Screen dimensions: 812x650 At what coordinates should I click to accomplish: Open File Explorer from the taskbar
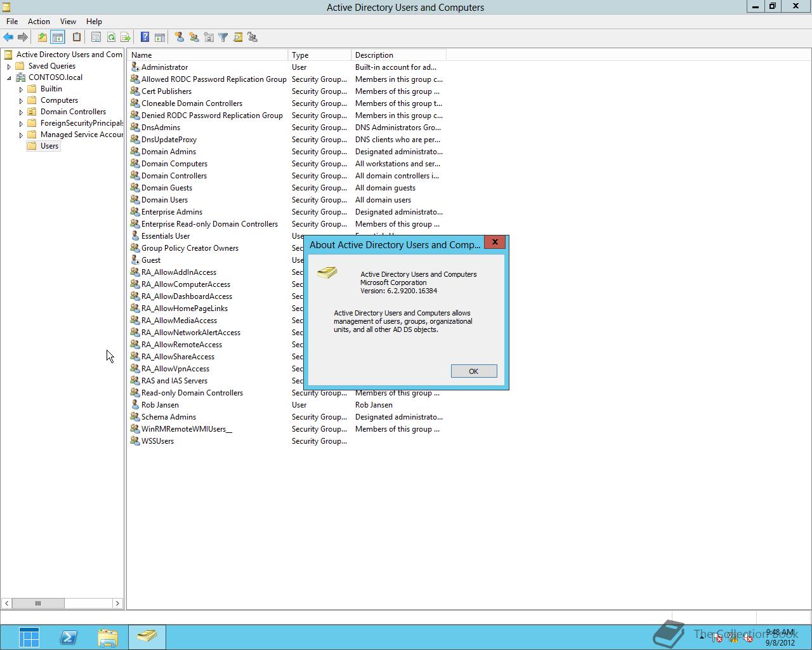click(108, 637)
